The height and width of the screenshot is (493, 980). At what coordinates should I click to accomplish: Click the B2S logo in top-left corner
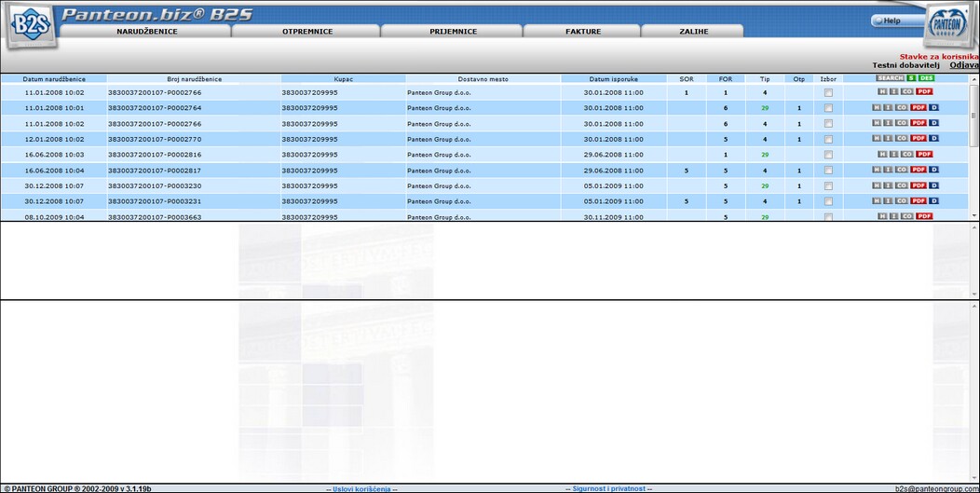click(x=31, y=26)
